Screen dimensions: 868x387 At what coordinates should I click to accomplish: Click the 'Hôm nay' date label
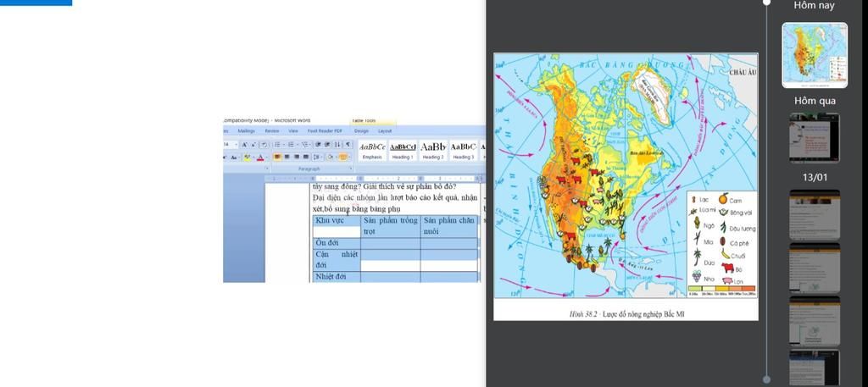(x=815, y=6)
